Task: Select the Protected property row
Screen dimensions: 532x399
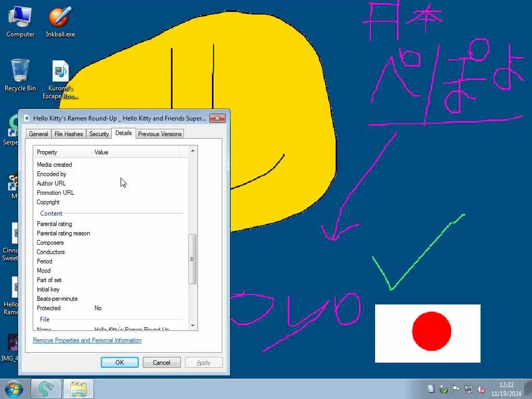Action: click(111, 308)
